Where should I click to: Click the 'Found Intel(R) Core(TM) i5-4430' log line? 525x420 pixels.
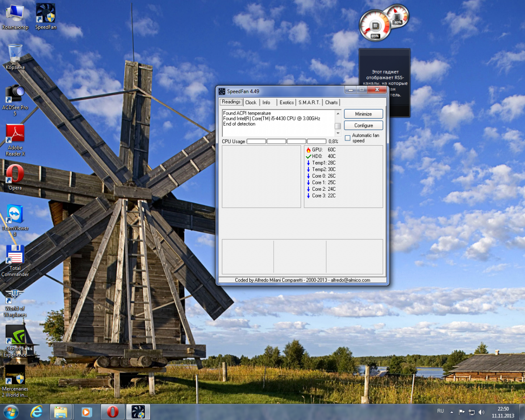272,119
